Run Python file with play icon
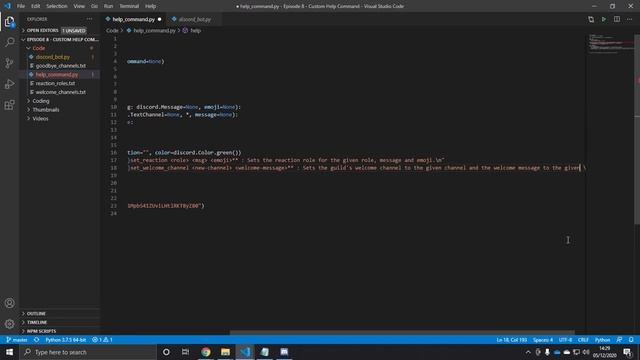Screen dimensions: 640x360 (x=604, y=19)
